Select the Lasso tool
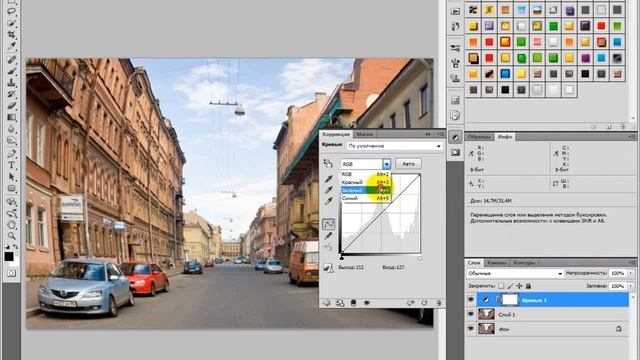 (11, 11)
